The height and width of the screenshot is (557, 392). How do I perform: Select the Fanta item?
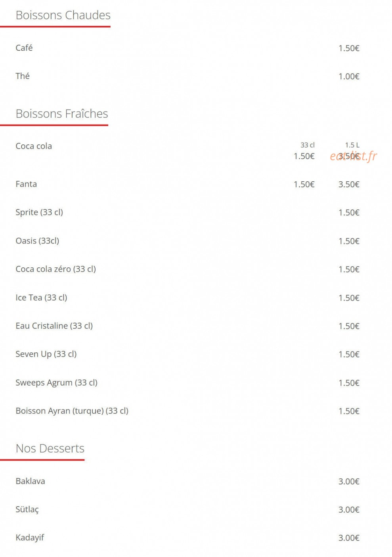tap(26, 184)
